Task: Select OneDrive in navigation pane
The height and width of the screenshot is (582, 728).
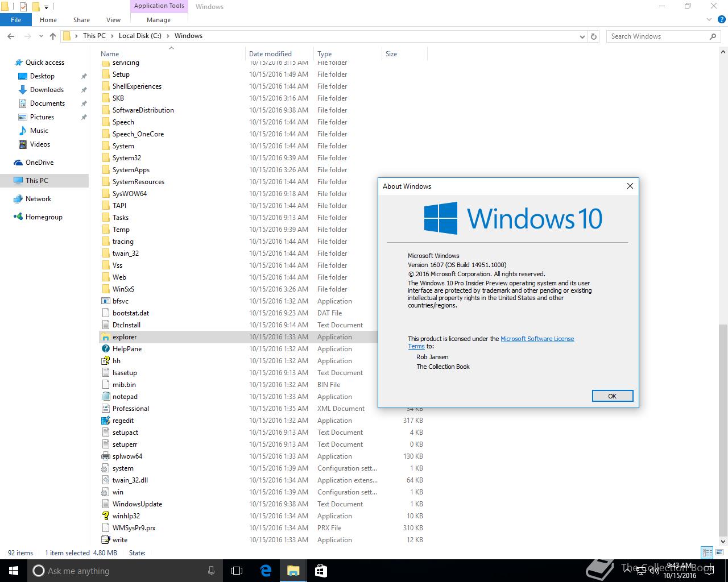Action: [39, 163]
